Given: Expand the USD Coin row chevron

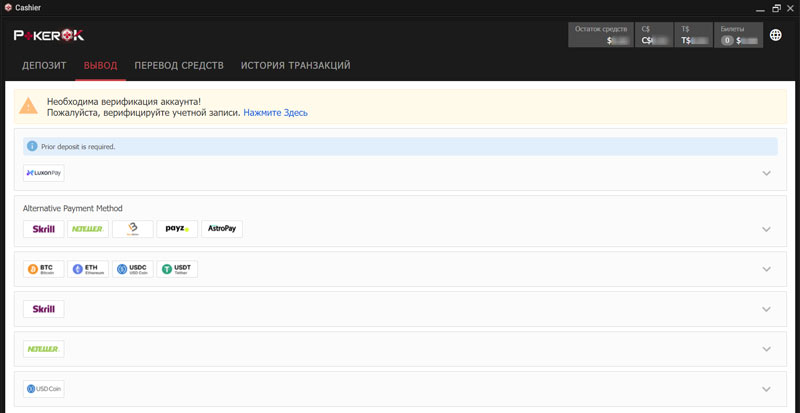Looking at the screenshot, I should [767, 389].
